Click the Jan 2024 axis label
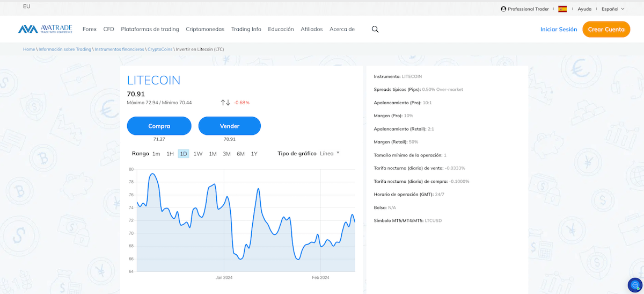This screenshot has width=644, height=294. click(224, 278)
